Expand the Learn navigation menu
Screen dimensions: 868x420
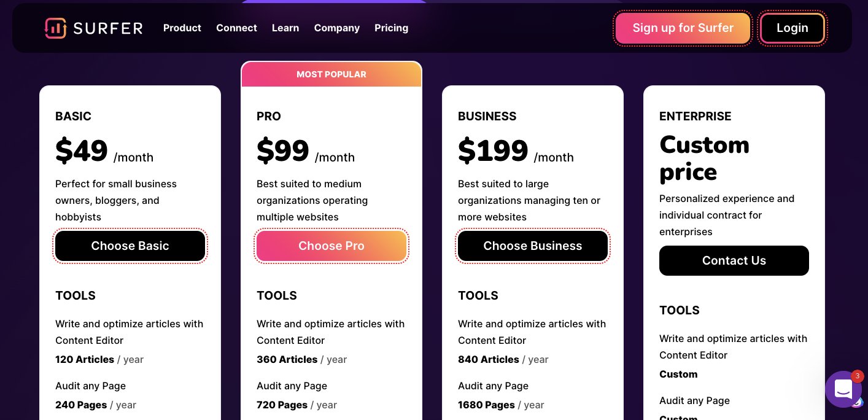[285, 28]
